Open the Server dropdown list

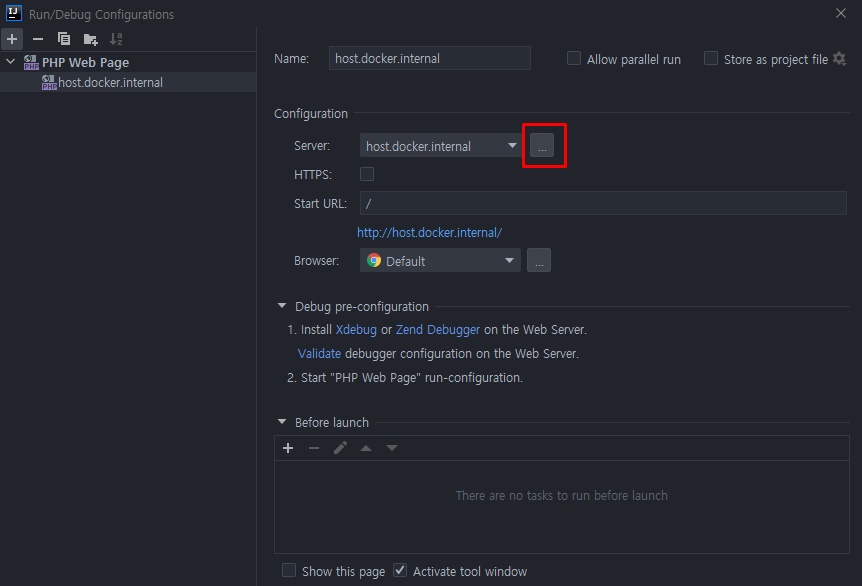click(440, 146)
